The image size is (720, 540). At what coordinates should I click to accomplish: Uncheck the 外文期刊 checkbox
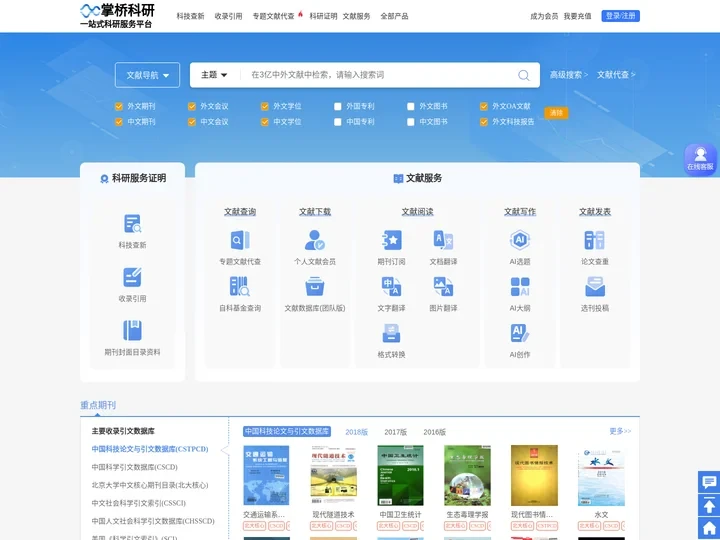[x=119, y=107]
